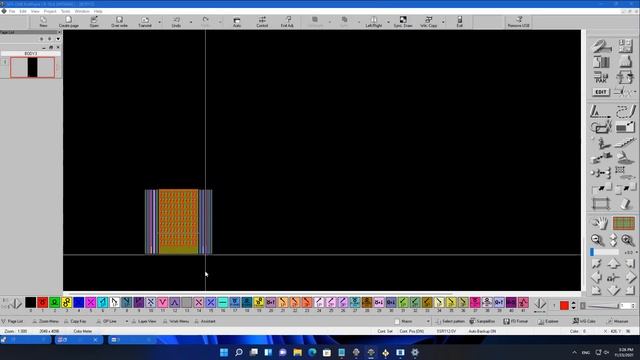The image size is (640, 360).
Task: Click the Select pattern button
Action: click(450, 322)
